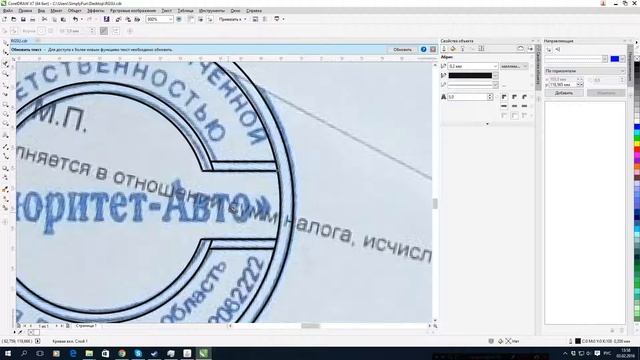Expand more outline options arrow below
Viewport: 640px width, 360px height.
tap(487, 124)
